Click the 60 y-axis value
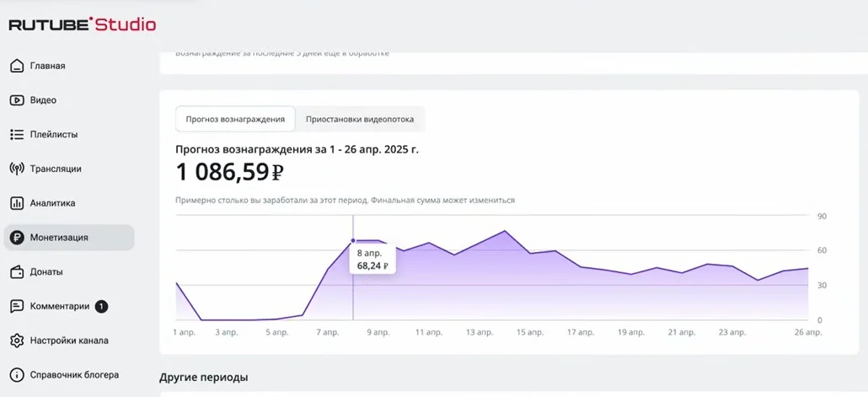This screenshot has height=397, width=868. click(x=822, y=251)
